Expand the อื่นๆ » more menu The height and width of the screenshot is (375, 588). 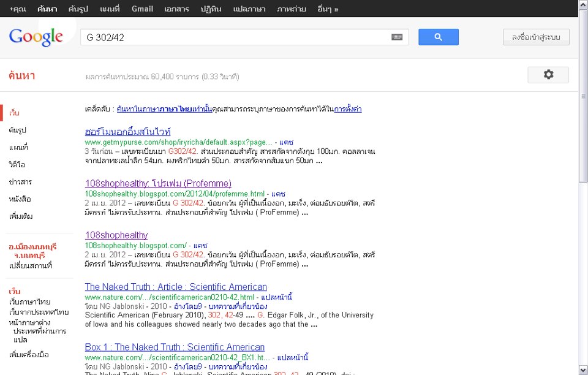click(x=328, y=9)
